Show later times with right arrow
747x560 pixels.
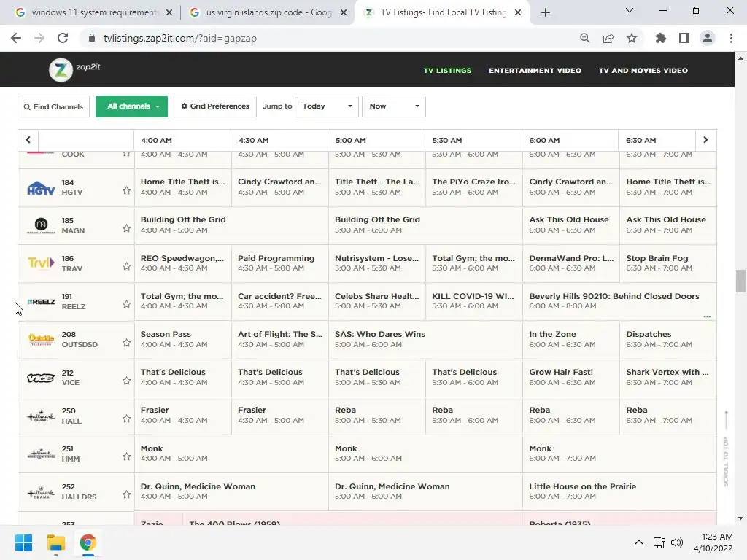pos(705,140)
